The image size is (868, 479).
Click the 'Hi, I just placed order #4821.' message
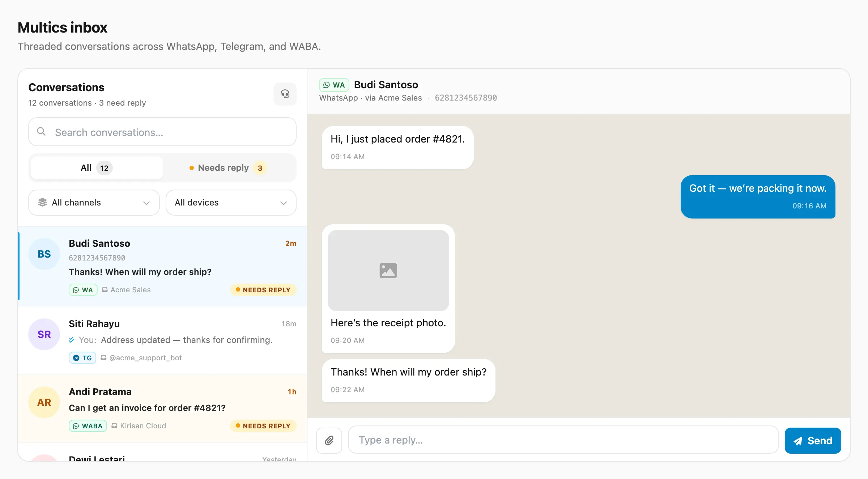point(397,148)
